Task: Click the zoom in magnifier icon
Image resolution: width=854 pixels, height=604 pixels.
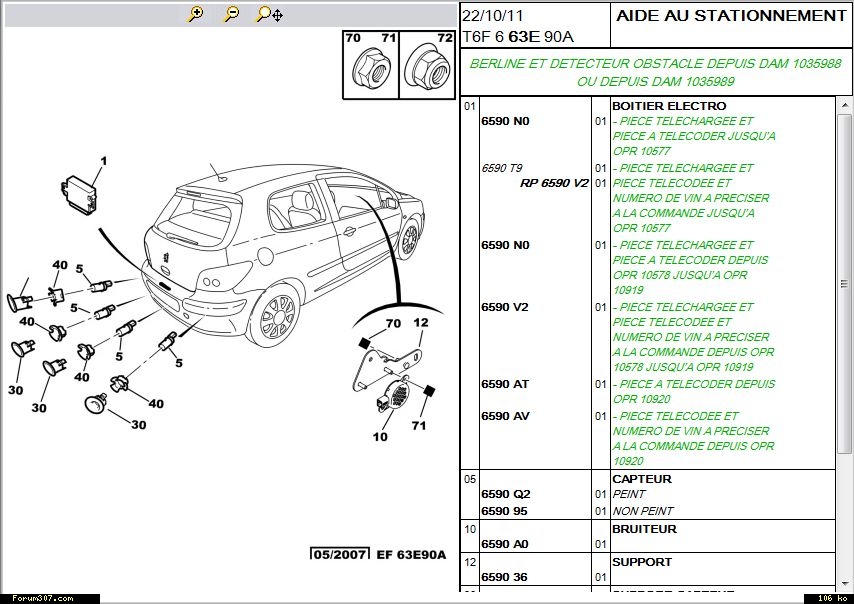Action: tap(196, 14)
